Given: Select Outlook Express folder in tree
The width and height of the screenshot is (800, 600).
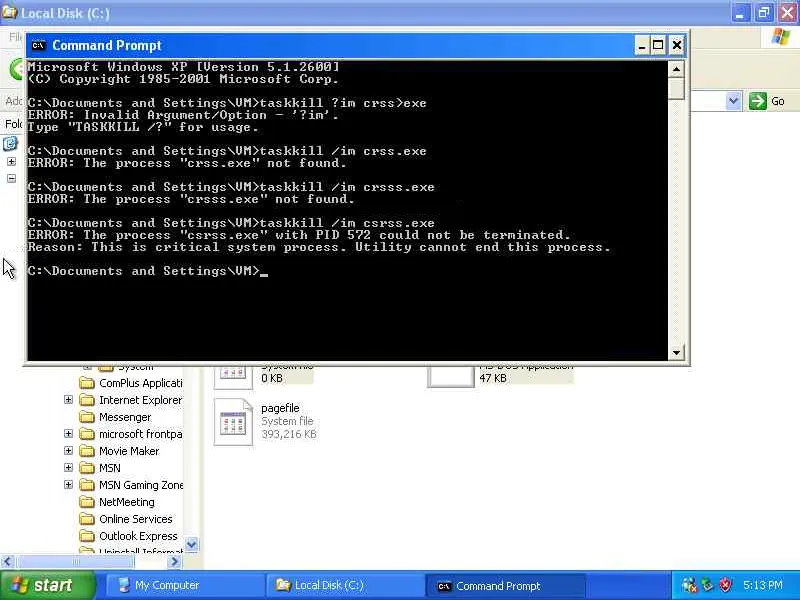Looking at the screenshot, I should tap(138, 536).
